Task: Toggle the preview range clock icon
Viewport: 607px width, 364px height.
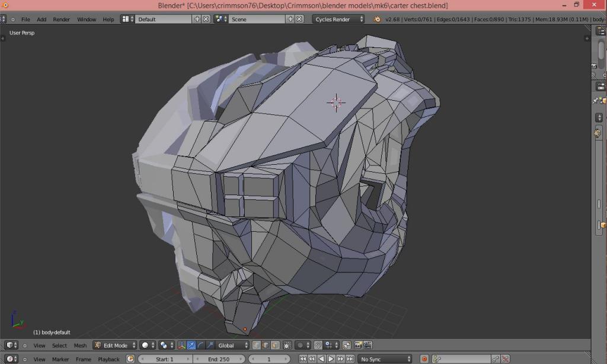Action: 130,359
